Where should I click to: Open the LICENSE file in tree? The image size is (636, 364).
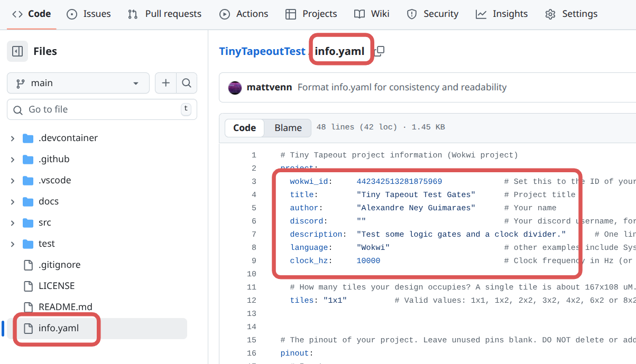pos(56,286)
